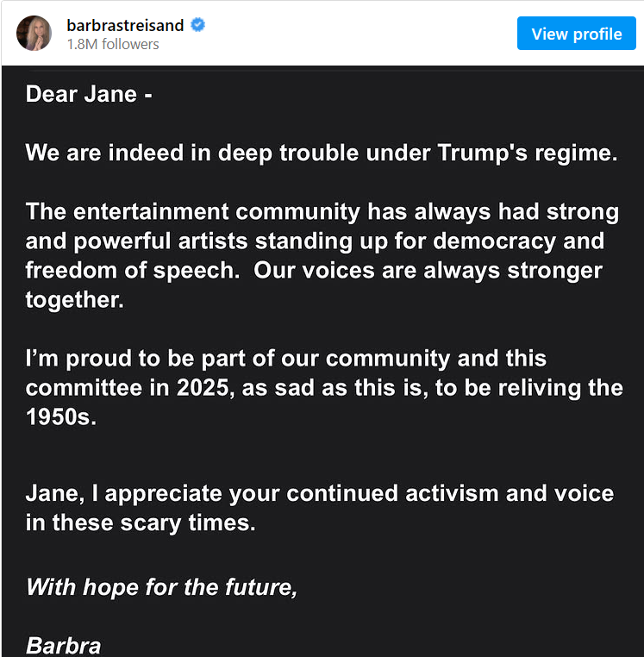Click the word "together." ending the paragraph
644x657 pixels.
click(x=75, y=300)
